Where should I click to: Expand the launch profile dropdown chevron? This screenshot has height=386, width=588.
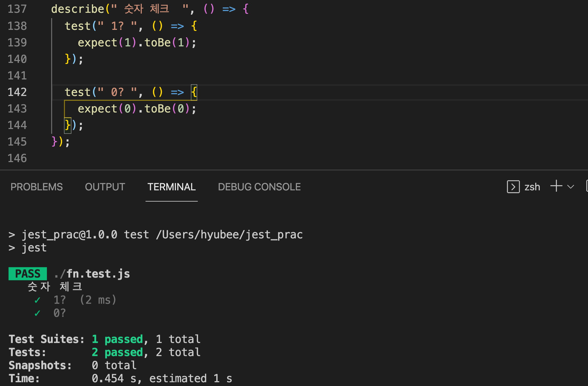571,187
